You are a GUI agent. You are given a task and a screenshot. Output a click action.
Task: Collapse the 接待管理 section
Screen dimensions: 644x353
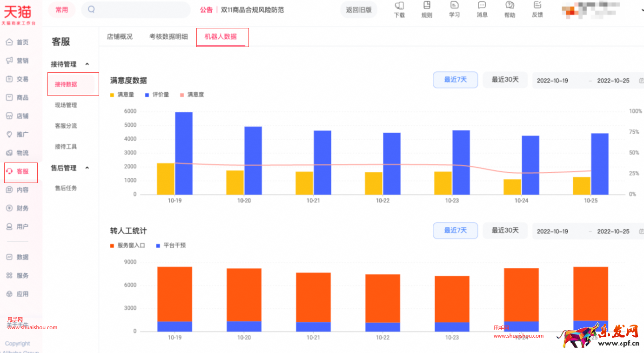(x=87, y=64)
